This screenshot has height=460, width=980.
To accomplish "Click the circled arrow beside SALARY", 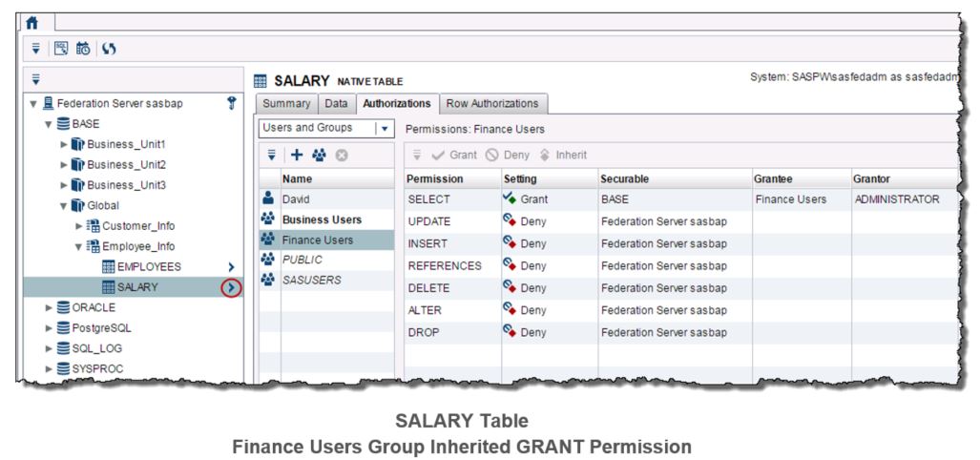I will pos(230,287).
